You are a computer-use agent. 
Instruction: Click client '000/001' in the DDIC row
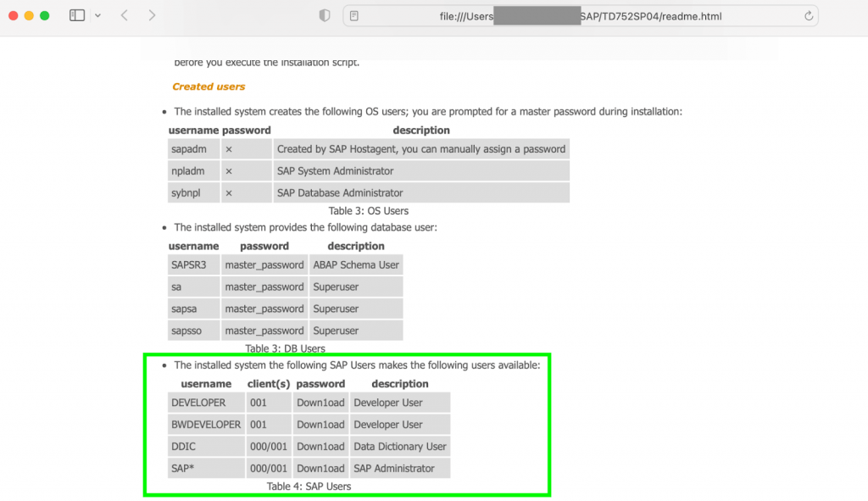click(x=269, y=446)
